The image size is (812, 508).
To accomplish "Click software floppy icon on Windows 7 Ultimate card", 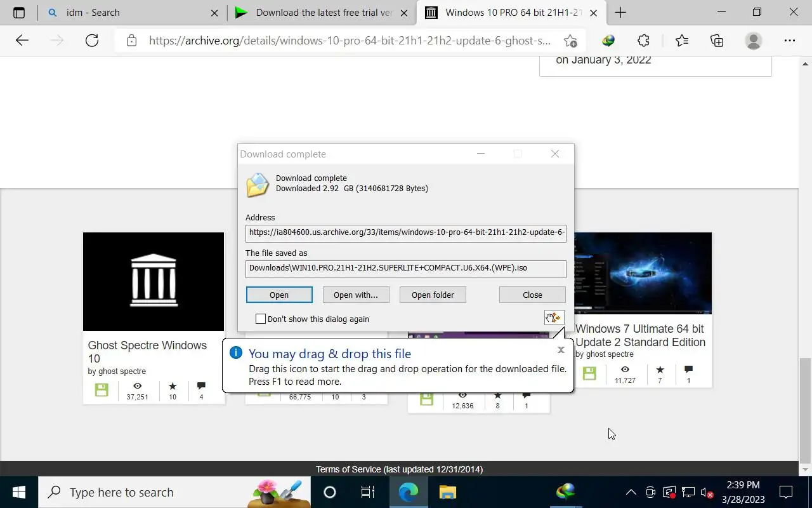I will click(x=589, y=373).
